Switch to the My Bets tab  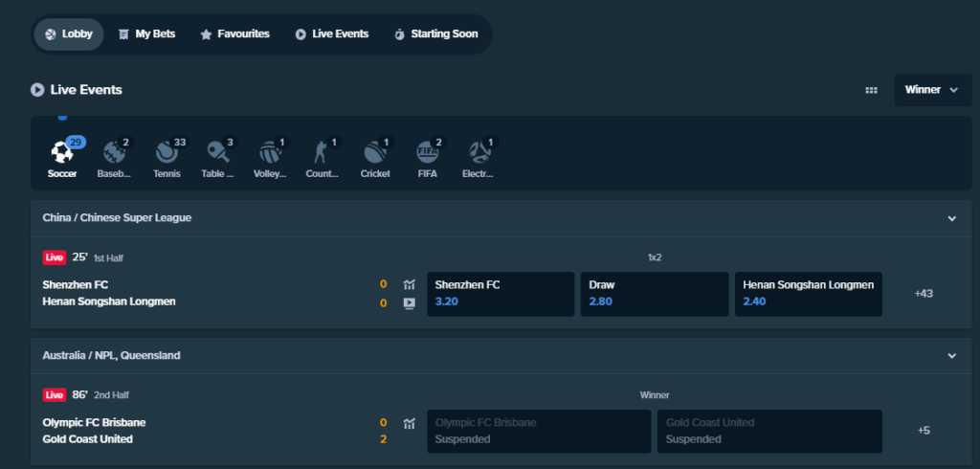[x=146, y=33]
